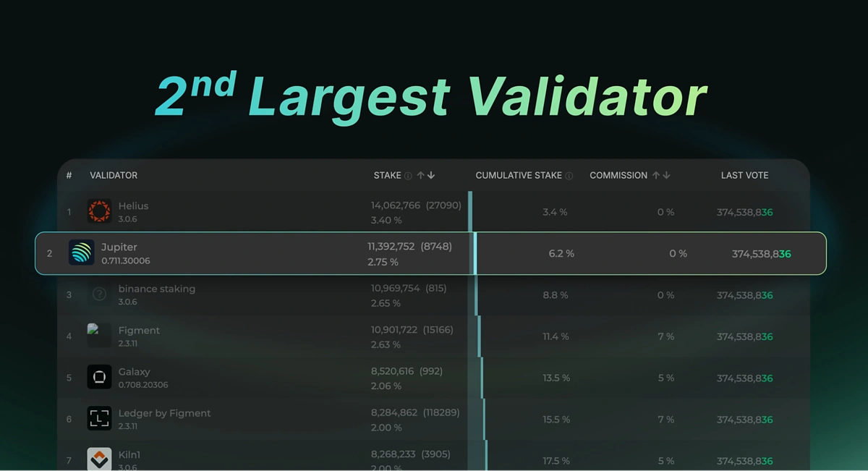Viewport: 868px width, 471px height.
Task: Open the CUMULATIVE STAKE info icon
Action: click(x=569, y=174)
